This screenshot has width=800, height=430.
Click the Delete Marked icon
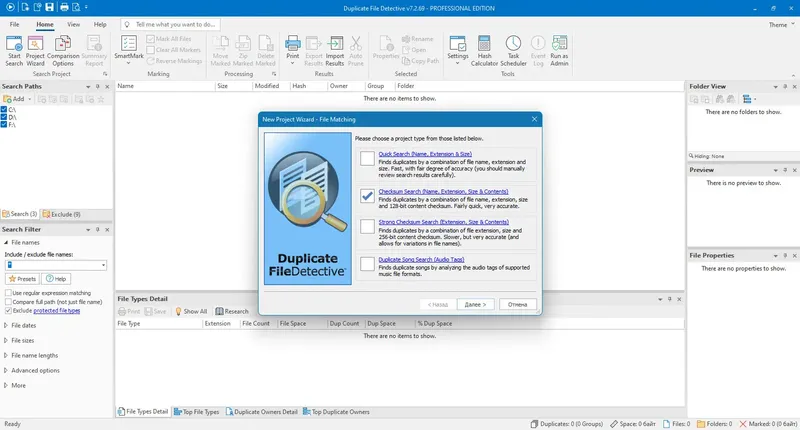point(265,51)
